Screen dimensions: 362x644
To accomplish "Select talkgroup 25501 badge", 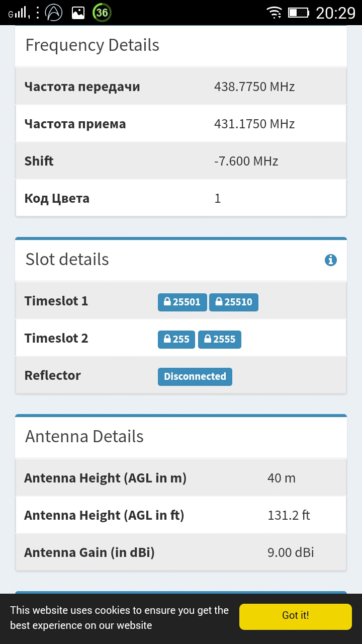I will coord(182,302).
